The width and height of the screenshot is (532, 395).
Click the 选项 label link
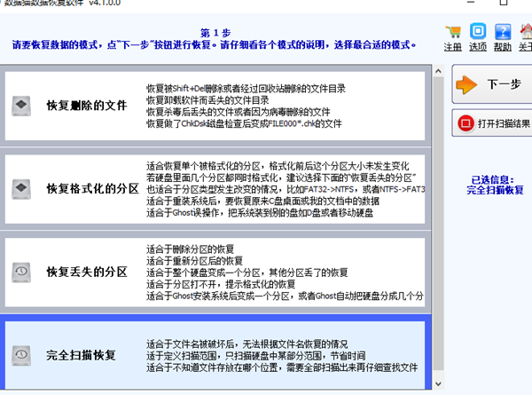click(478, 47)
